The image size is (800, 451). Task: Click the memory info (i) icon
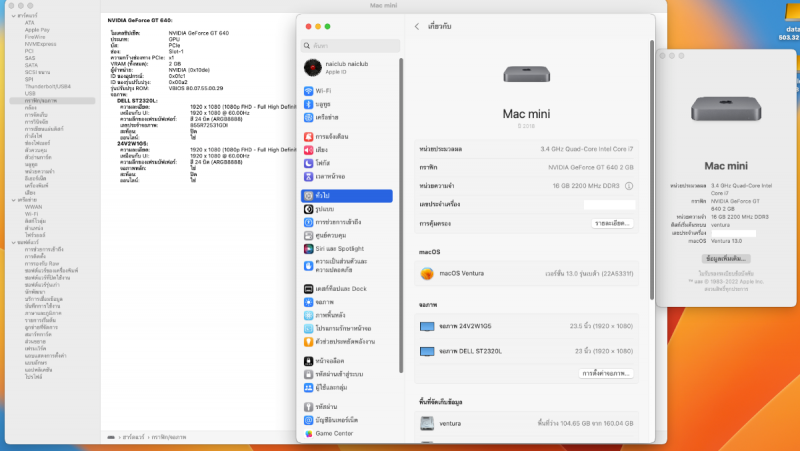pyautogui.click(x=629, y=186)
